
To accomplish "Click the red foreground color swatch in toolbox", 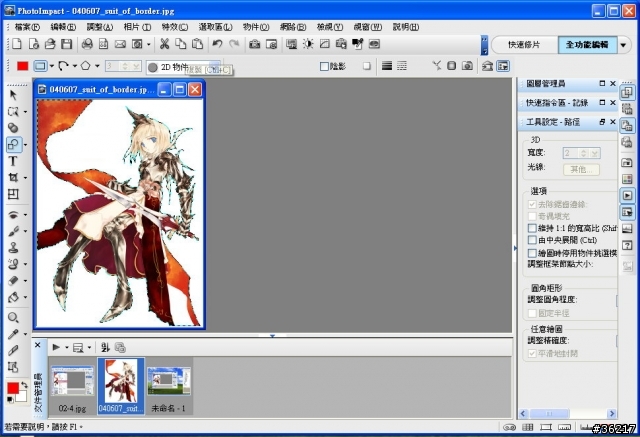I will point(13,388).
